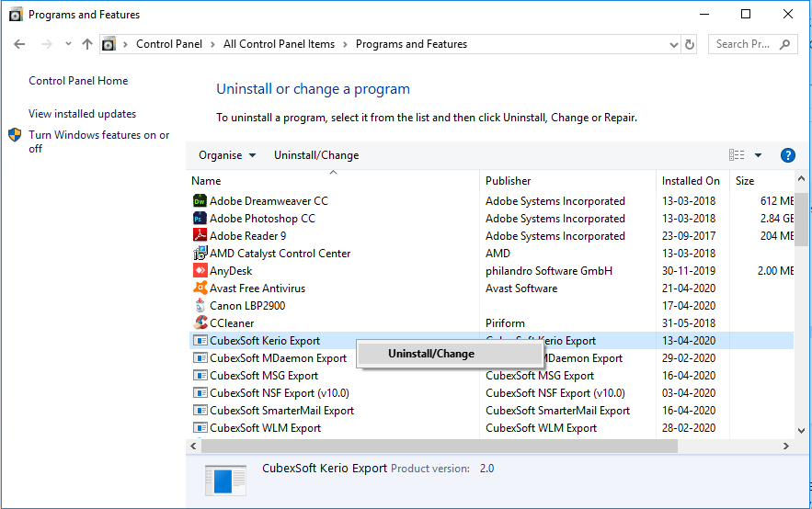Click the CubexSoft MSG Export icon
This screenshot has height=509, width=812.
pyautogui.click(x=200, y=376)
